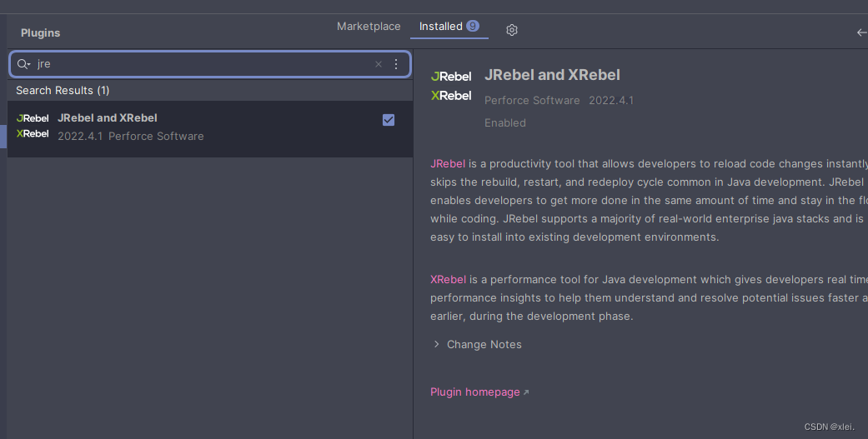Focus the plugin search field containing jre

210,64
